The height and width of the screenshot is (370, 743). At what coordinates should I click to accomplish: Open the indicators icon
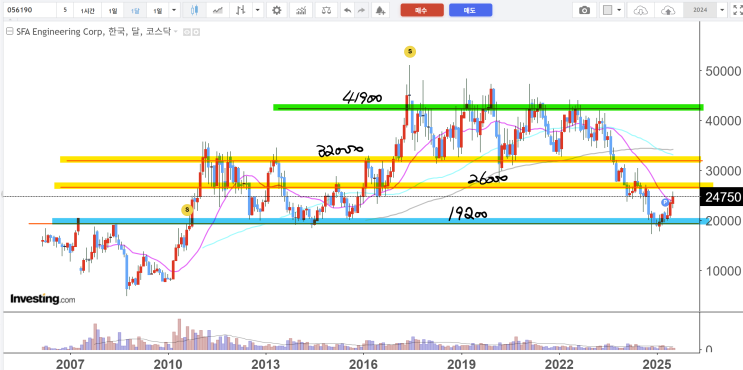point(300,10)
